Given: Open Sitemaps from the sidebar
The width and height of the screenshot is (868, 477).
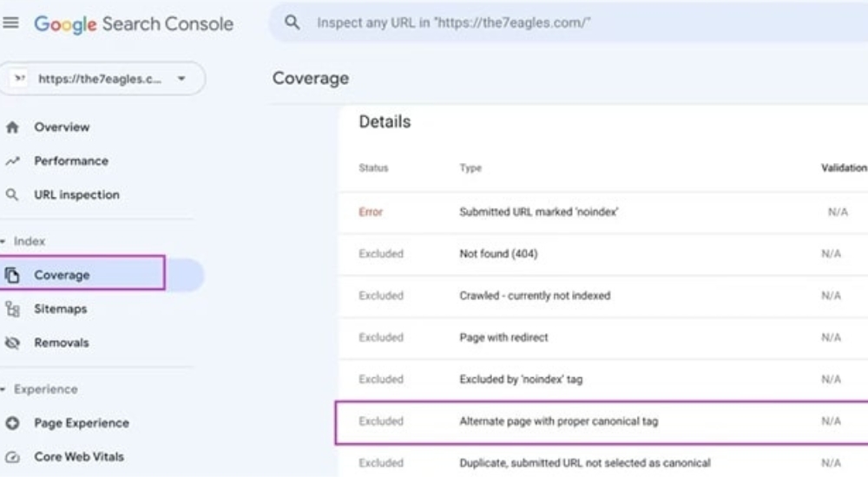Looking at the screenshot, I should (61, 309).
